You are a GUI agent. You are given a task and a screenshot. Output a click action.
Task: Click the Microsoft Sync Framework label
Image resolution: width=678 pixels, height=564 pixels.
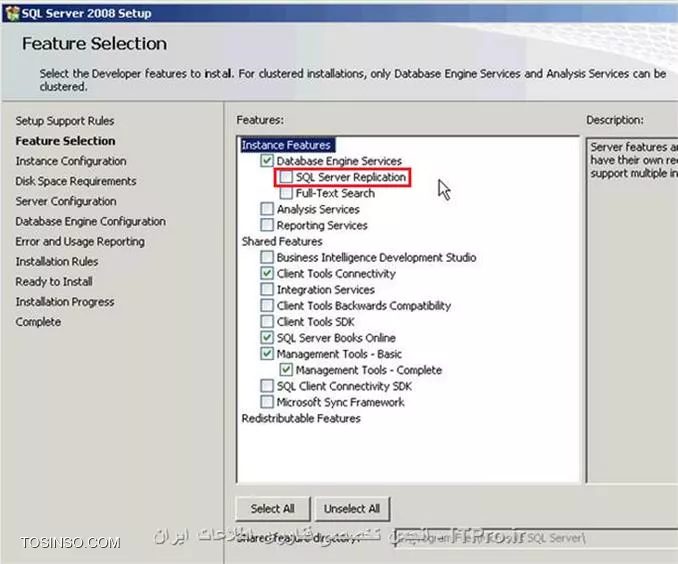click(x=341, y=402)
